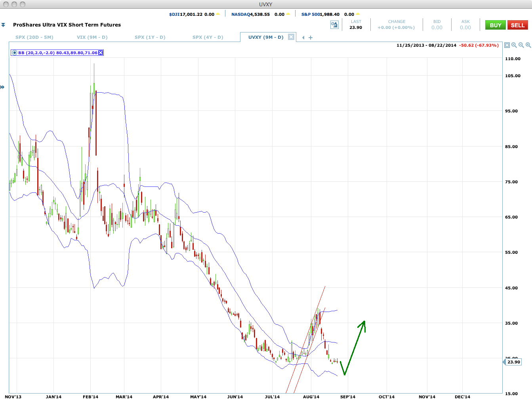Click the LAST price 23.90 value
This screenshot has height=407, width=532.
[x=356, y=28]
